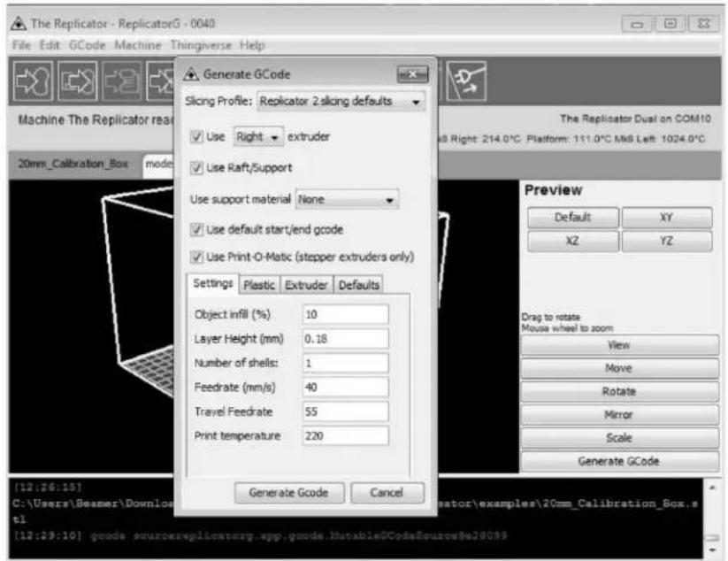Click the console scrollbar thumb

coord(712,537)
